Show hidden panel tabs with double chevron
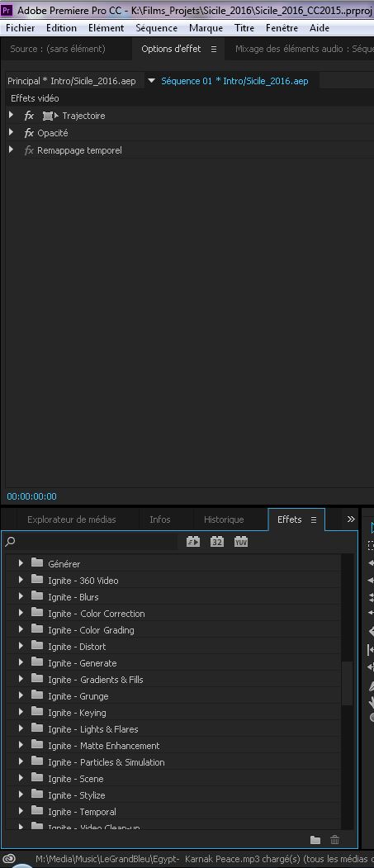 [x=350, y=519]
